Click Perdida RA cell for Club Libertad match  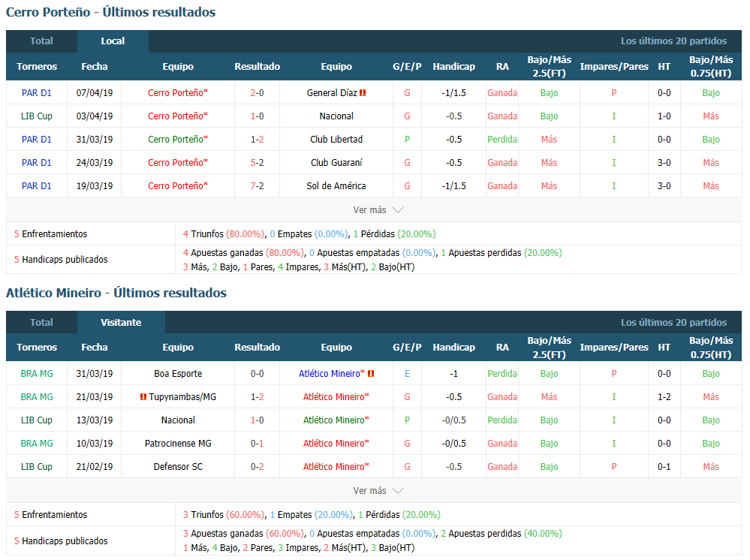pos(502,140)
